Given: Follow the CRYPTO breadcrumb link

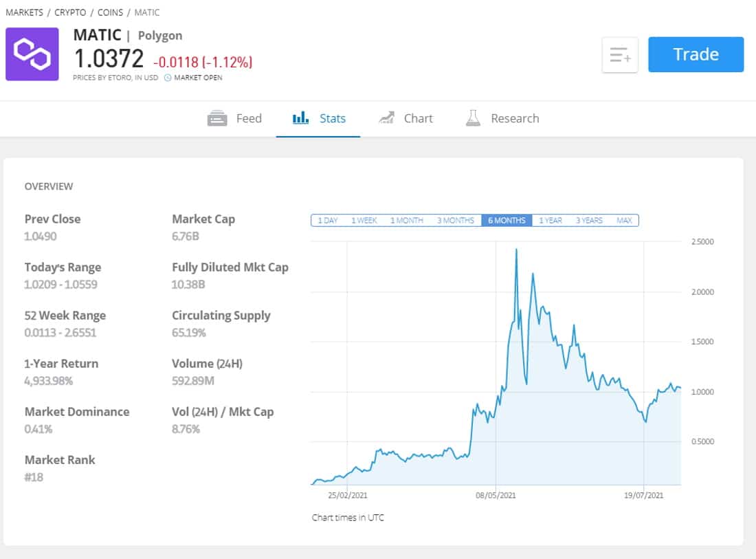Looking at the screenshot, I should [70, 12].
